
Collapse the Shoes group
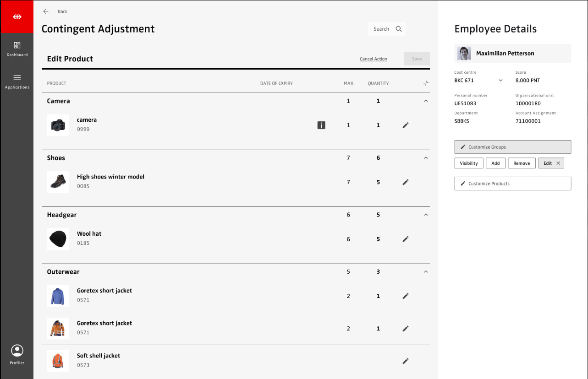point(426,158)
